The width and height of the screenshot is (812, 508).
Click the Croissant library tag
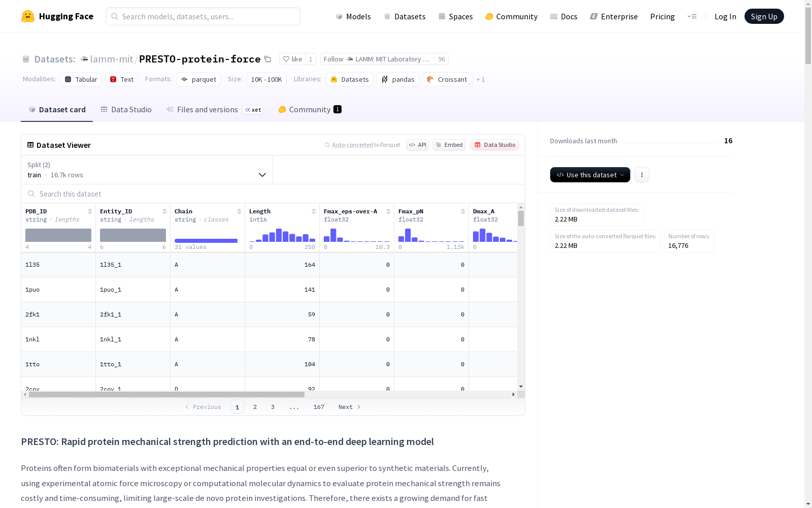[447, 79]
